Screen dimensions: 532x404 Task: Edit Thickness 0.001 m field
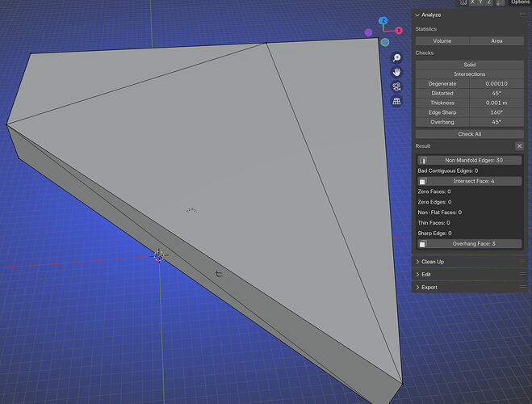[x=496, y=103]
